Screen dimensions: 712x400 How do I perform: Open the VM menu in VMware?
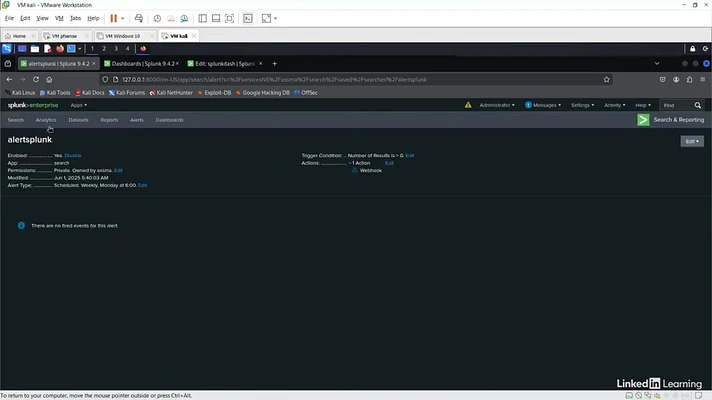click(x=59, y=18)
